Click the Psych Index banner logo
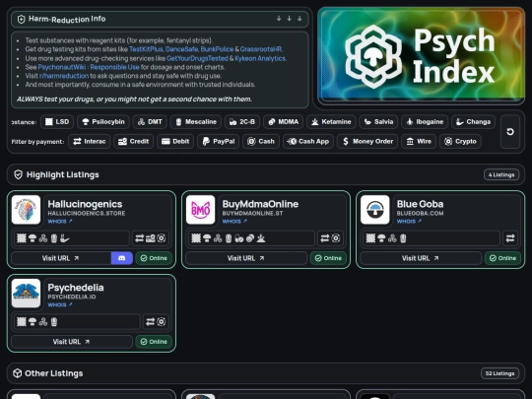 point(422,56)
